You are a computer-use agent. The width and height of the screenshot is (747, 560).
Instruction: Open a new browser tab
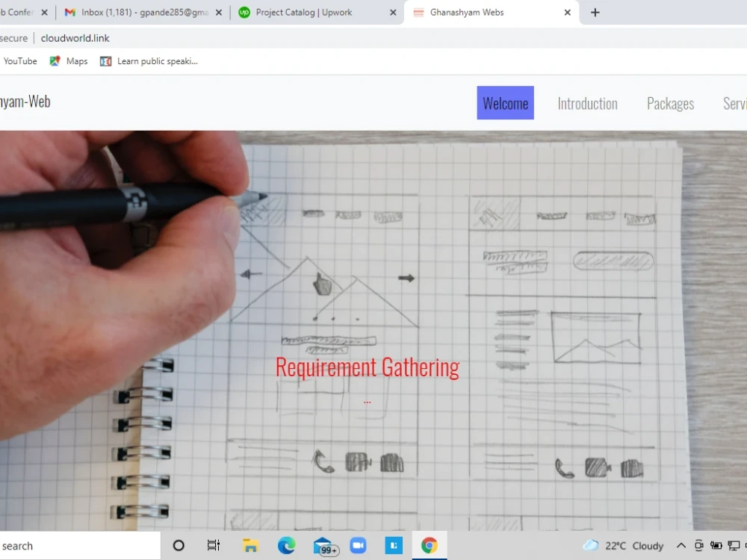[x=595, y=13]
